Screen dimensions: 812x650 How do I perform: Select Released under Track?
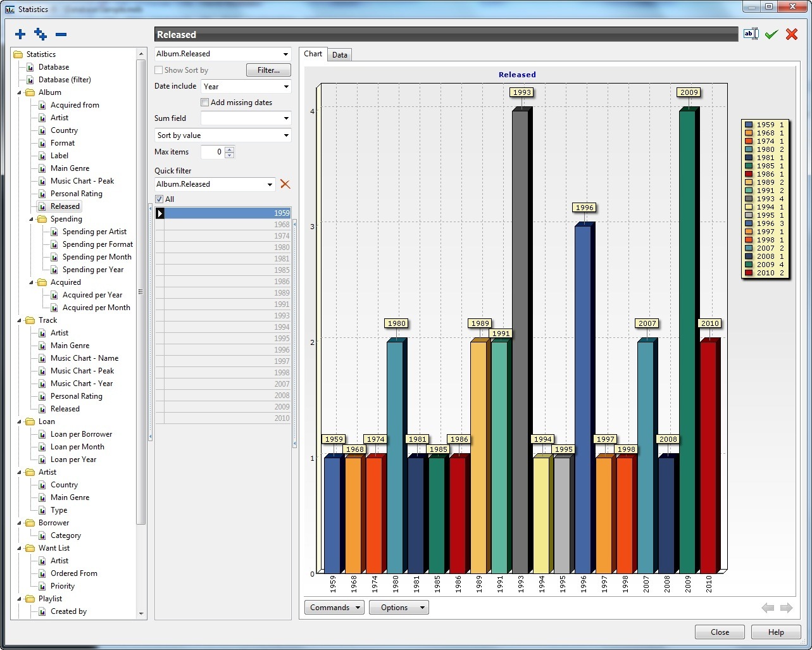[x=65, y=409]
